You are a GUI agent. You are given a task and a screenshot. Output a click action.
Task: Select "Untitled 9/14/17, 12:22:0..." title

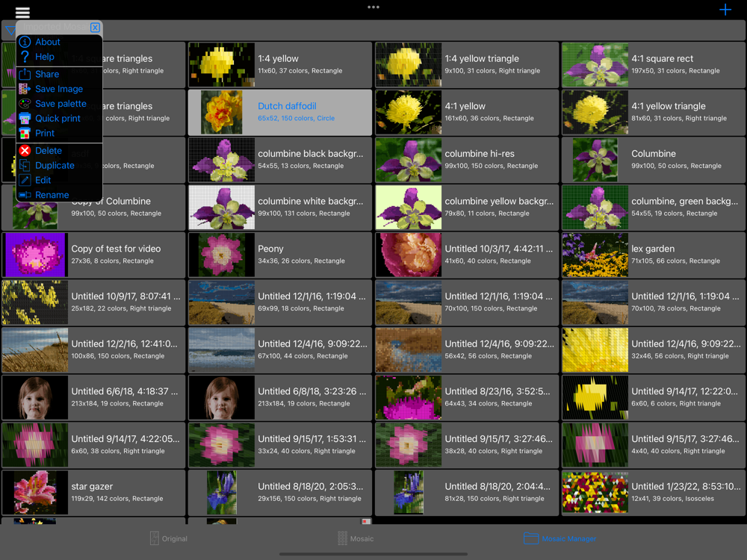686,391
